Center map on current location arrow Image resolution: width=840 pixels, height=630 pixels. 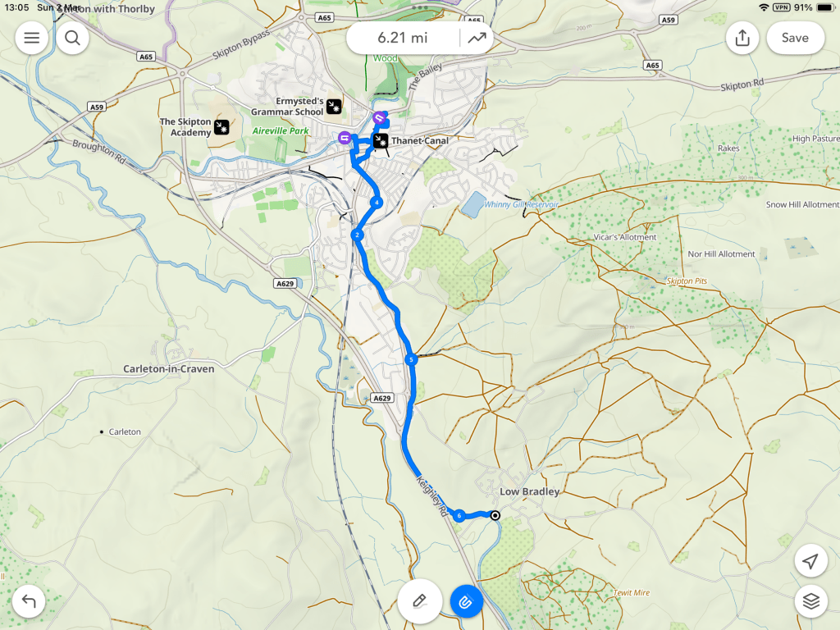tap(810, 561)
